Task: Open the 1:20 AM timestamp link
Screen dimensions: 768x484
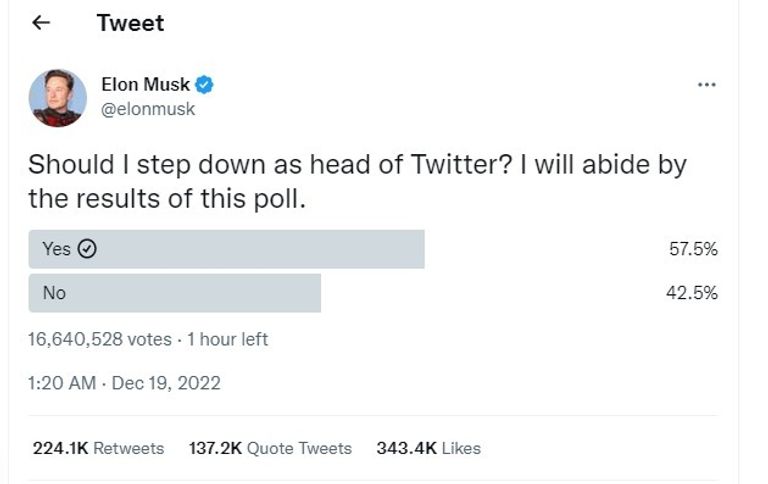Action: [61, 382]
